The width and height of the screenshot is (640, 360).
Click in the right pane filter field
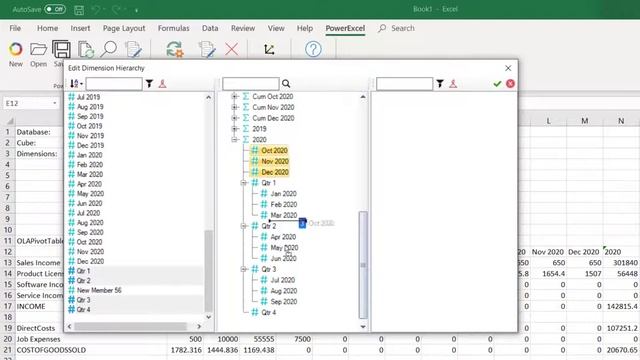[404, 84]
